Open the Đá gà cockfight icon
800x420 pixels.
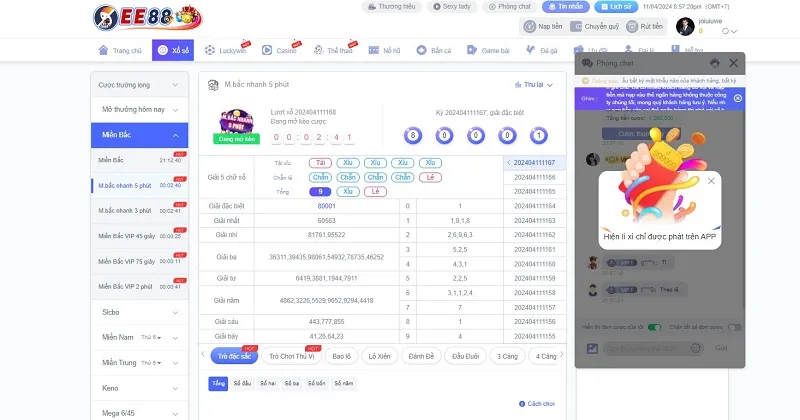point(531,50)
